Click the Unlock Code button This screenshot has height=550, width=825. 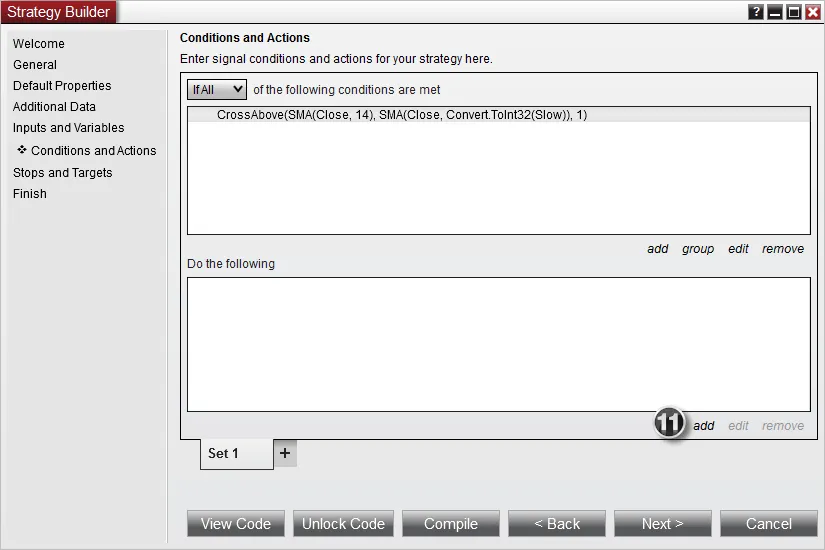point(344,524)
